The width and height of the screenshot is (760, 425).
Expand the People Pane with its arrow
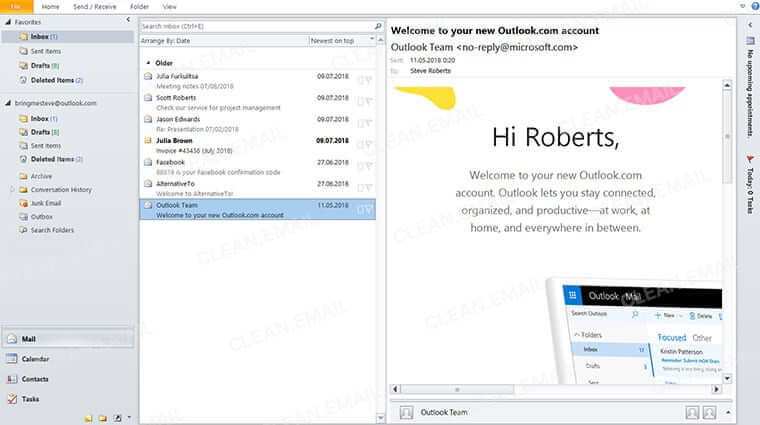pyautogui.click(x=728, y=412)
